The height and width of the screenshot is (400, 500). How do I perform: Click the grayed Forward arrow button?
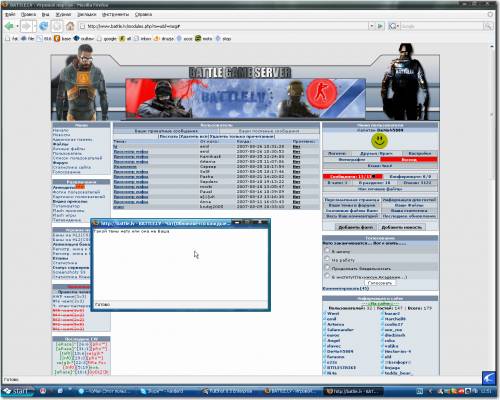point(26,26)
